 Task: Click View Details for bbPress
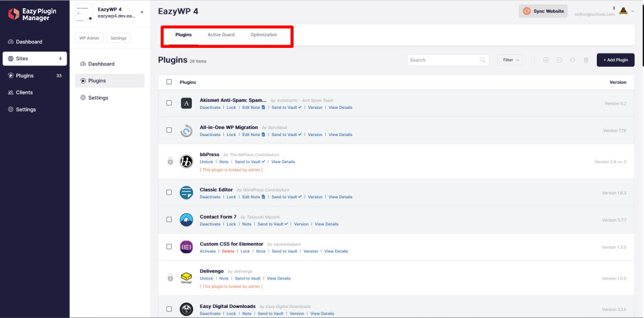point(283,162)
